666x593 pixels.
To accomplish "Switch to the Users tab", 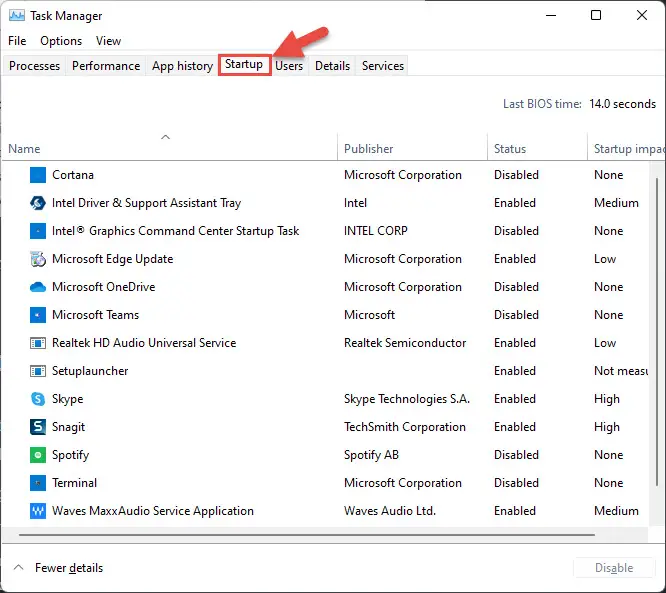I will click(x=289, y=66).
